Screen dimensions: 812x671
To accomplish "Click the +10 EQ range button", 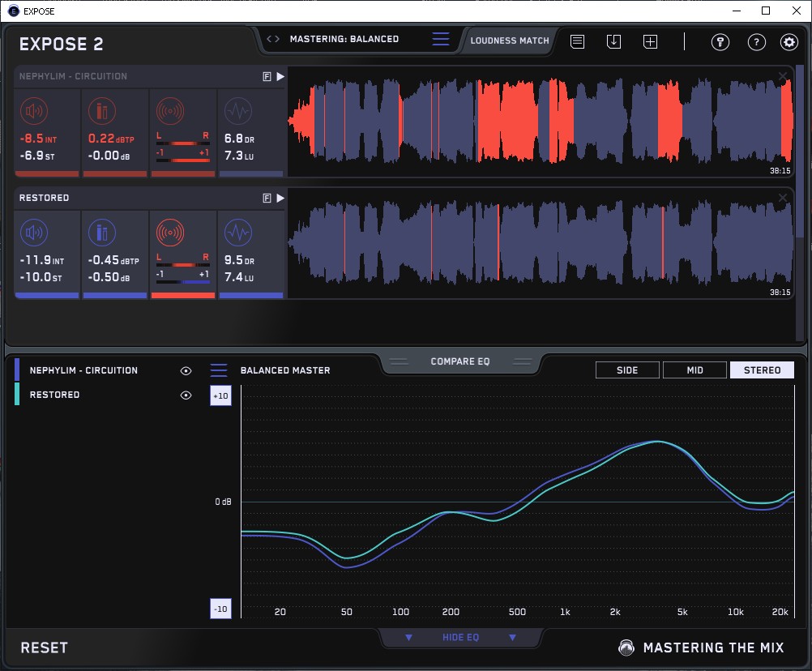I will tap(220, 395).
